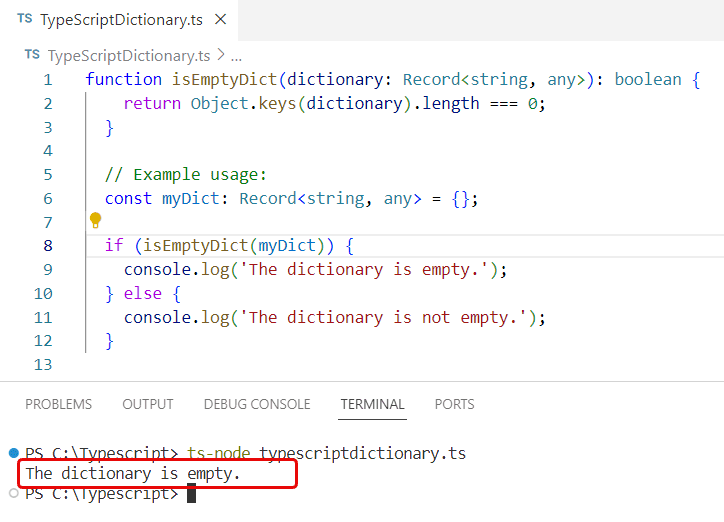Click line number 13 in the gutter
Viewport: 724px width, 522px height.
(x=43, y=365)
